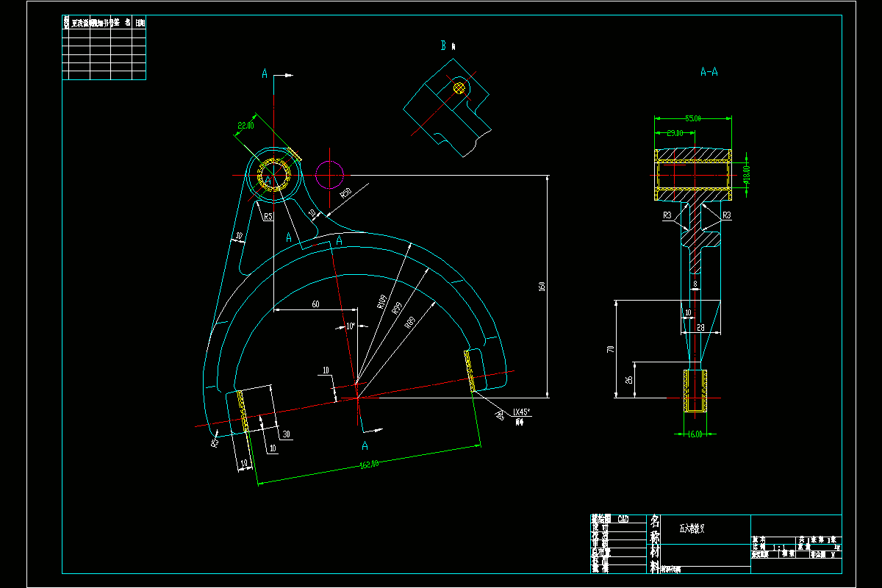
Task: Select the R109 radius label
Action: (x=381, y=301)
